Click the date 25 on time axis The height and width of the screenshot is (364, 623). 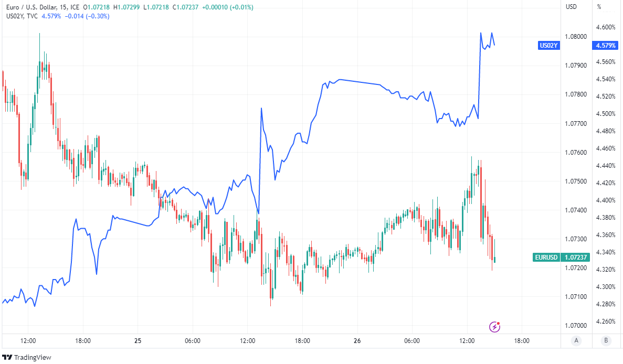138,341
